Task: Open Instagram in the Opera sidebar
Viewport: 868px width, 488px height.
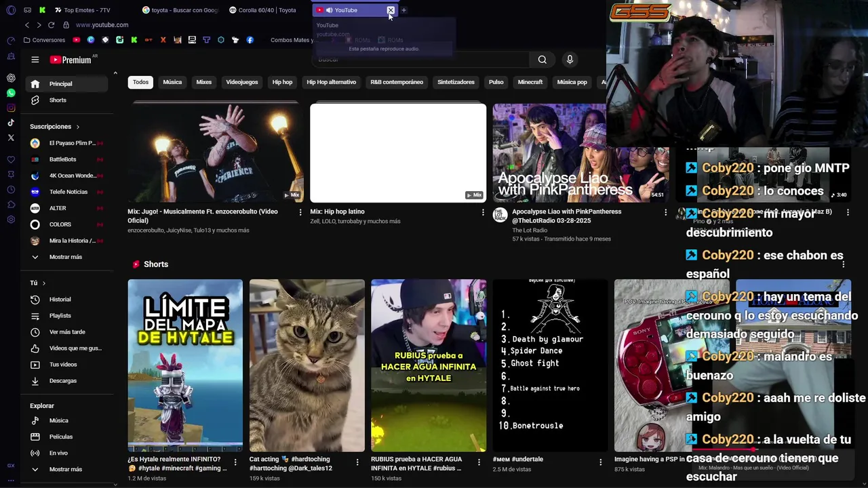Action: tap(11, 108)
